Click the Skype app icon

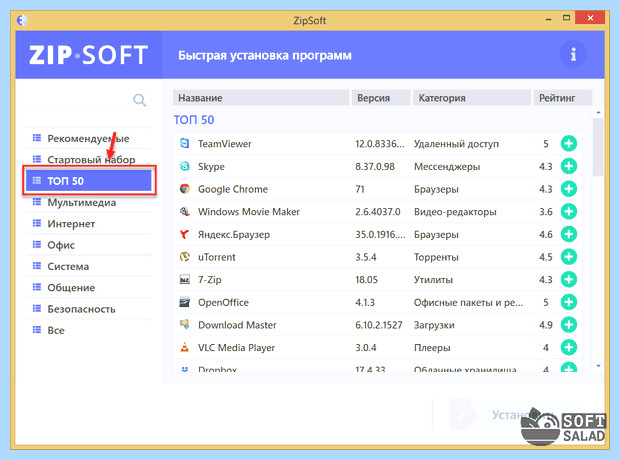coord(185,166)
